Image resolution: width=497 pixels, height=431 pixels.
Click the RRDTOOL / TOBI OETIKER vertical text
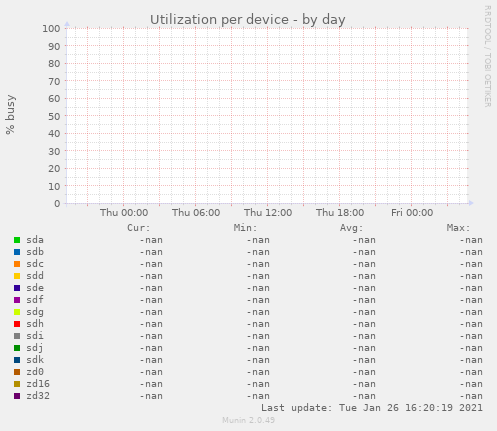pyautogui.click(x=488, y=56)
